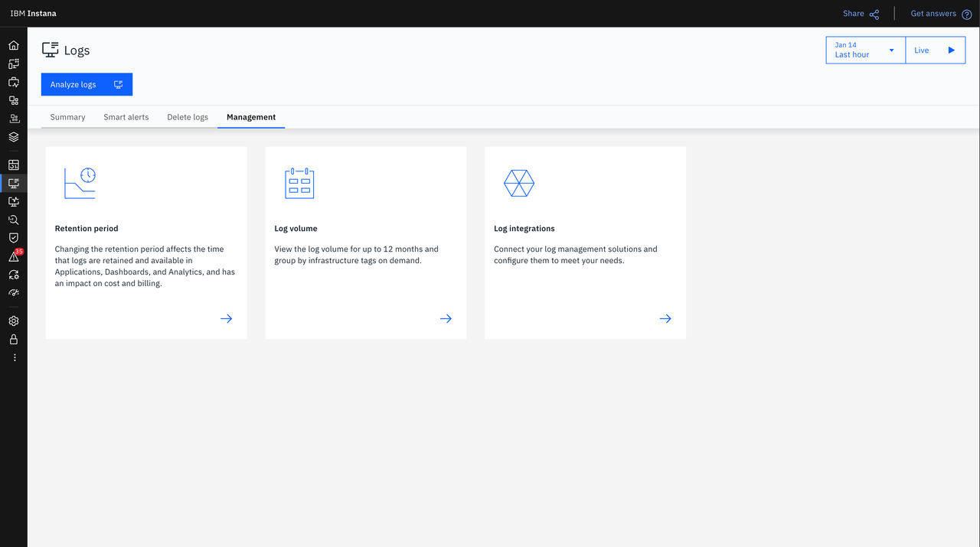Click the Log volume calendar icon
Image resolution: width=980 pixels, height=547 pixels.
[x=299, y=184]
